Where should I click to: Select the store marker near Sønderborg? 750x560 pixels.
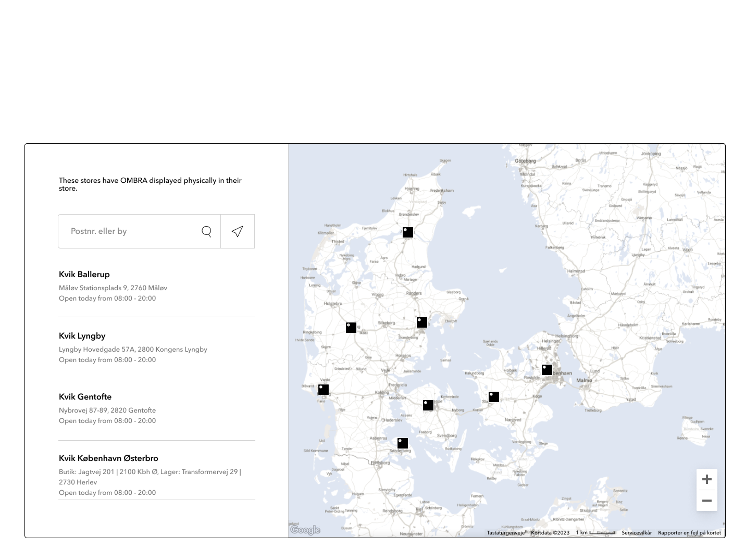click(x=402, y=443)
